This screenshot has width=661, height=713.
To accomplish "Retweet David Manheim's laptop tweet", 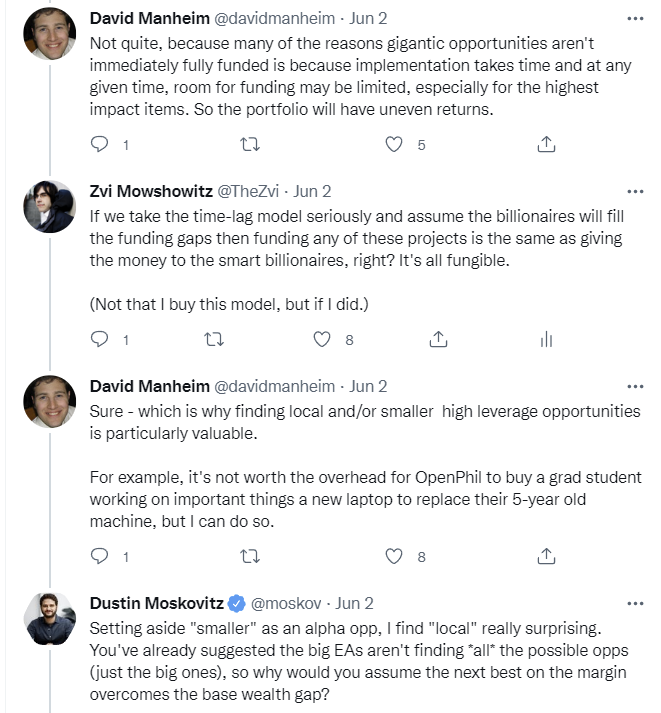I will pyautogui.click(x=251, y=556).
